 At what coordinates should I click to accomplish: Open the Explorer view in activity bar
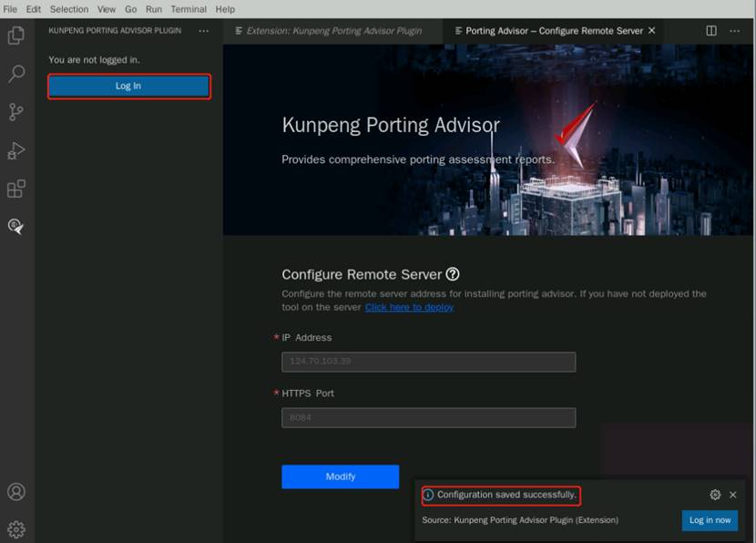(x=16, y=36)
